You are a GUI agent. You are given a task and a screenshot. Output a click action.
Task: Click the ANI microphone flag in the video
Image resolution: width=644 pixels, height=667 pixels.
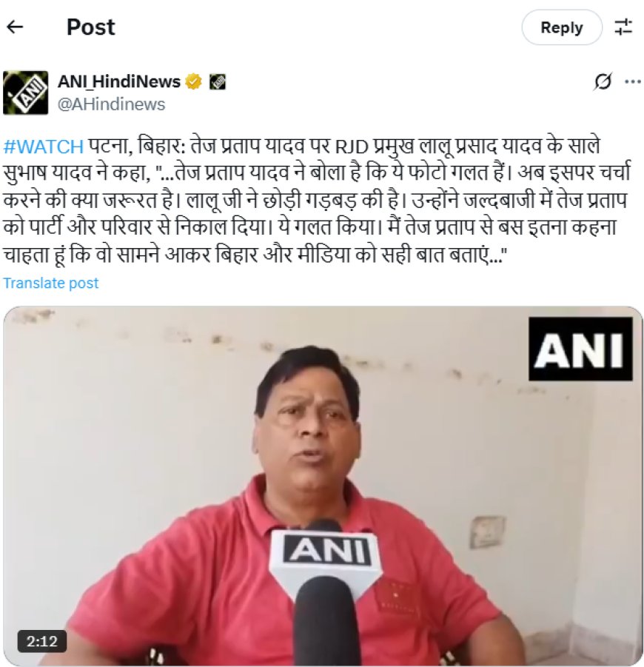[328, 551]
